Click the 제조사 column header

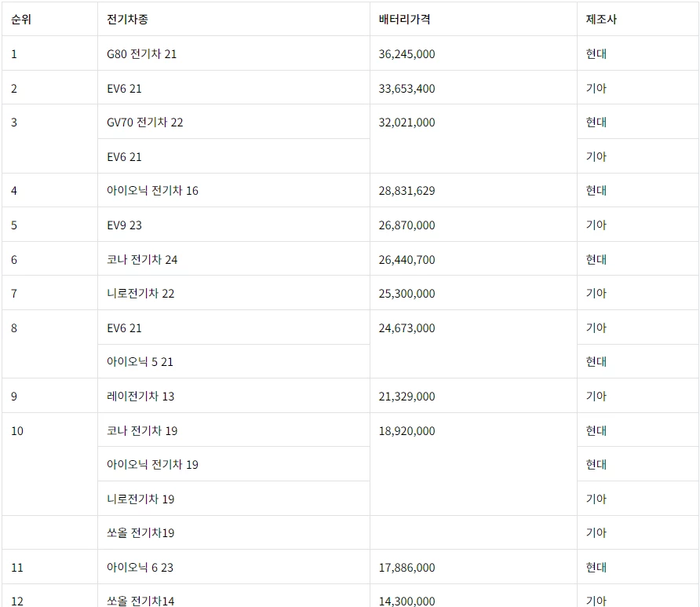[x=638, y=19]
